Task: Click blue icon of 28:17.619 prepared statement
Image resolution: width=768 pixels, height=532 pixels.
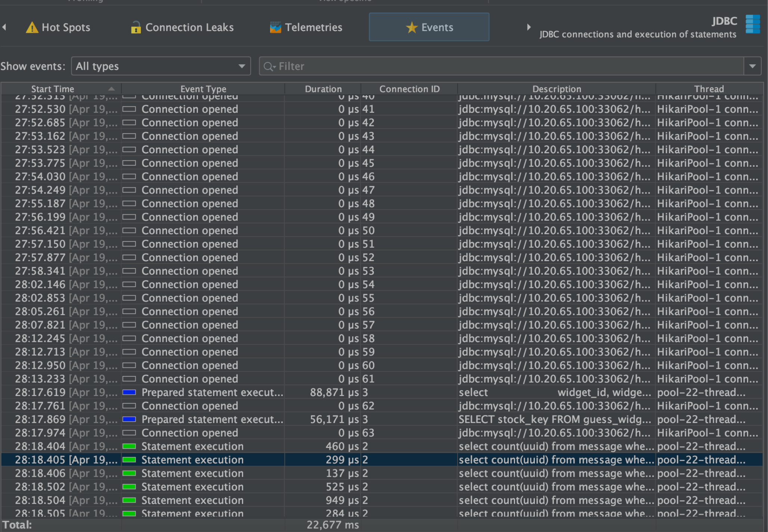Action: point(129,392)
